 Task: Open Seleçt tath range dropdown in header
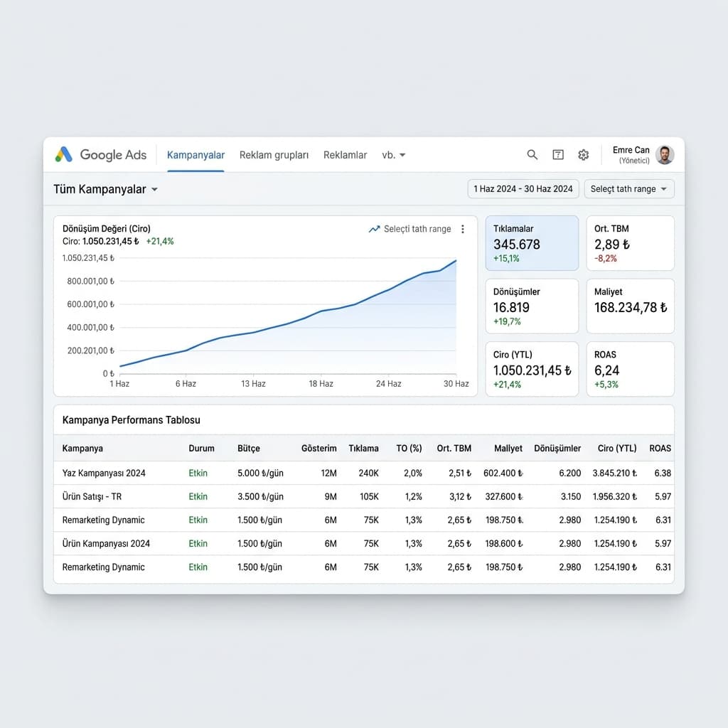coord(629,189)
